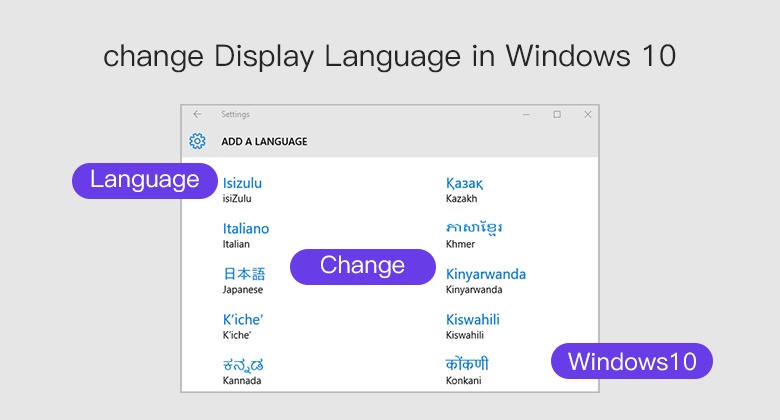Click the Japanese English subtitle
The image size is (780, 420).
click(243, 290)
